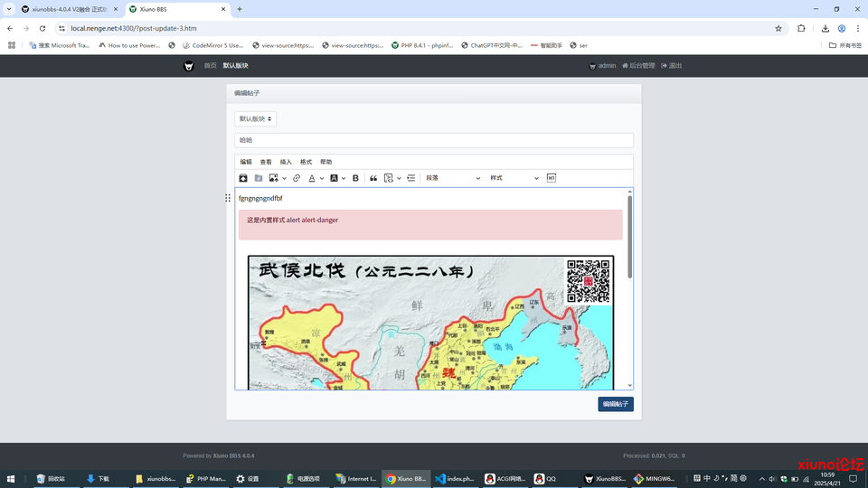Open dropdown arrow next to media icon
868x488 pixels.
[x=399, y=178]
